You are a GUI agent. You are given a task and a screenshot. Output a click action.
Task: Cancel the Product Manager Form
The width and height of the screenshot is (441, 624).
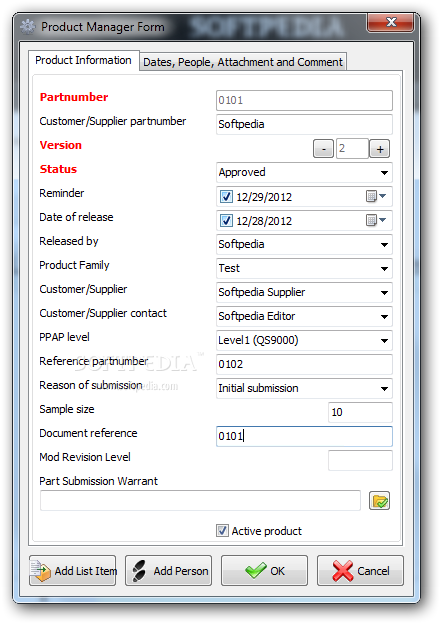(360, 571)
